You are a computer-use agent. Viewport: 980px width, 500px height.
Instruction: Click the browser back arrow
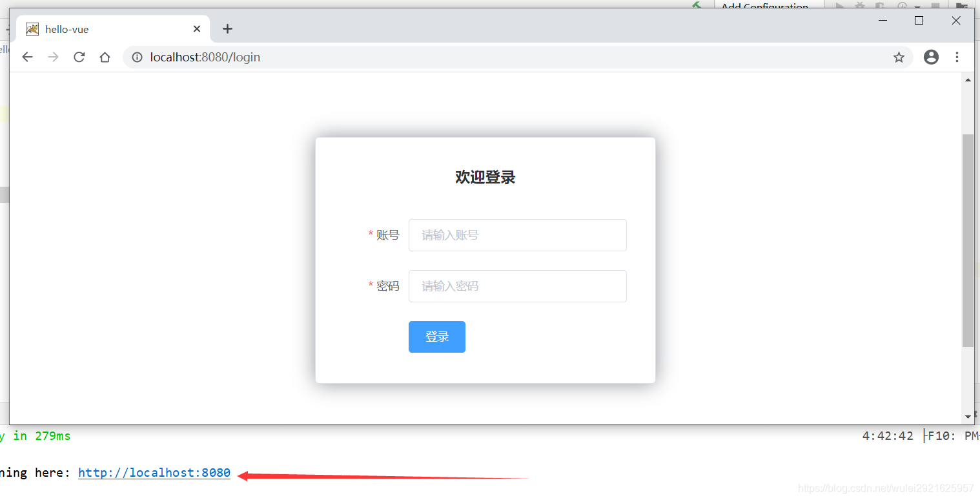coord(27,57)
